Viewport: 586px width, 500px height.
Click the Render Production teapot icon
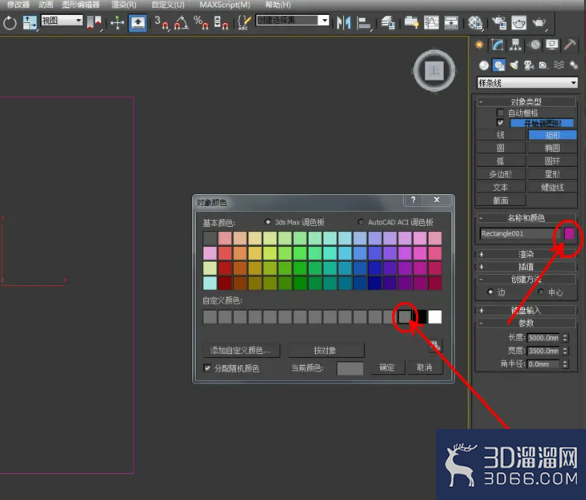click(x=539, y=23)
